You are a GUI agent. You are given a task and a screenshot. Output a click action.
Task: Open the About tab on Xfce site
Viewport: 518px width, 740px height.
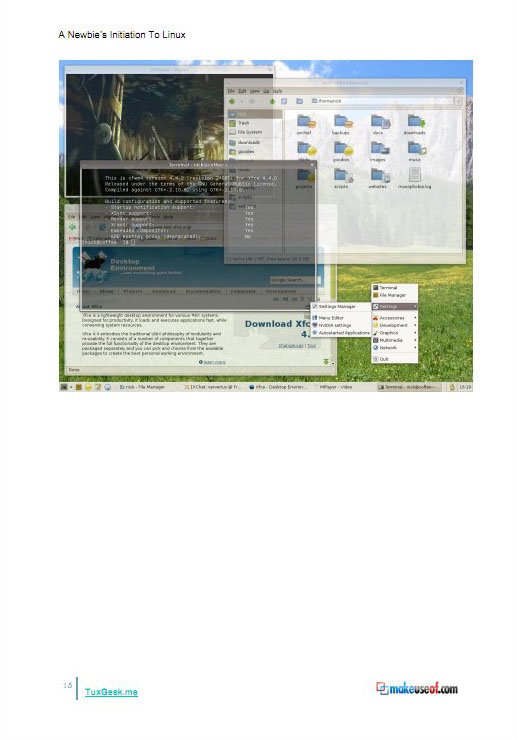click(x=106, y=292)
